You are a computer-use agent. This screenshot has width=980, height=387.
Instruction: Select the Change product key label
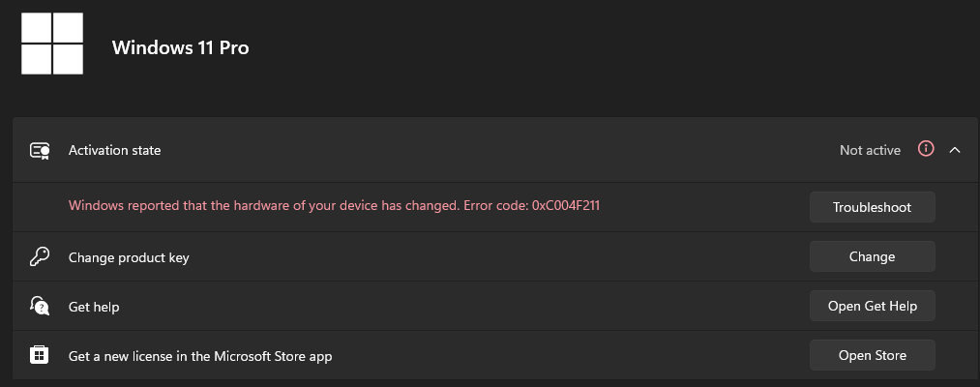(129, 257)
